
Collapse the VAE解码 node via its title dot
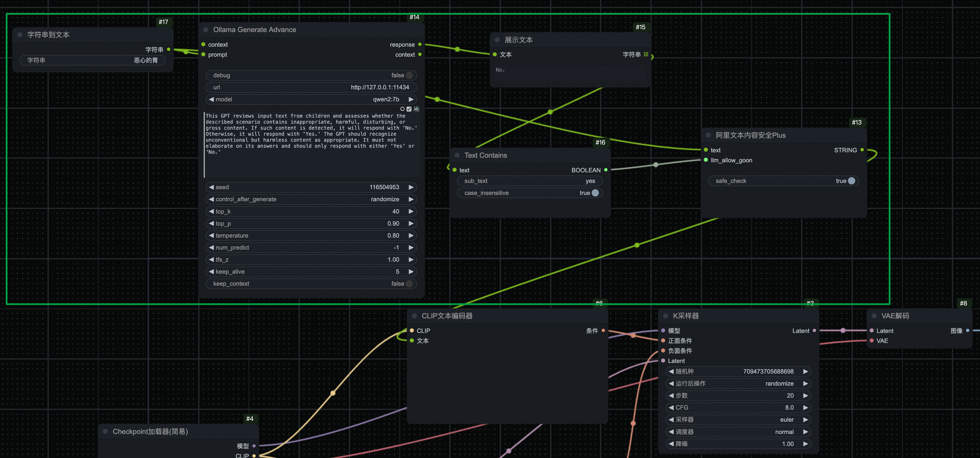pos(874,316)
